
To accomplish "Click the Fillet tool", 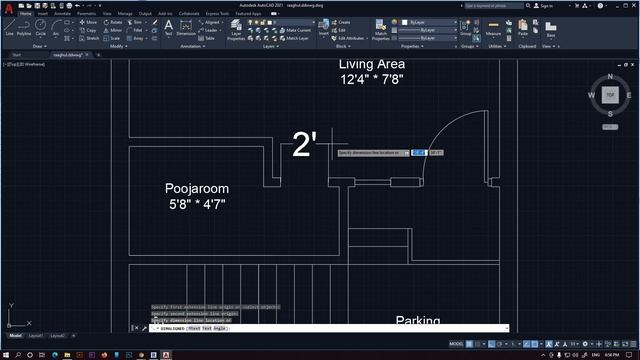I will (x=135, y=30).
